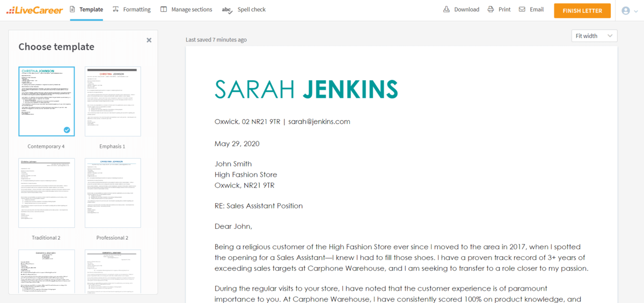Open the Formatting tab label
644x303 pixels.
[x=137, y=10]
